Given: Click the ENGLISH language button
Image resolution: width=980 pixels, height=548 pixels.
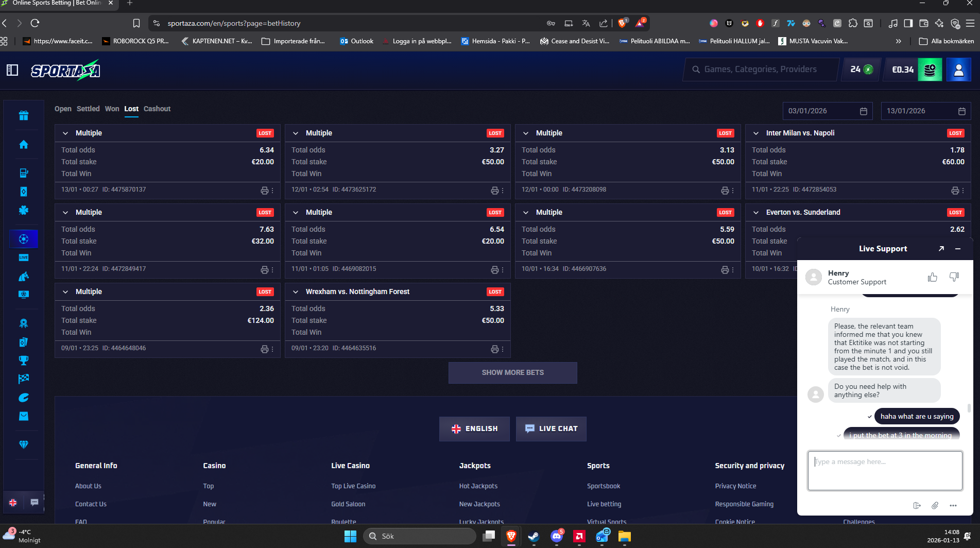Looking at the screenshot, I should click(x=474, y=429).
